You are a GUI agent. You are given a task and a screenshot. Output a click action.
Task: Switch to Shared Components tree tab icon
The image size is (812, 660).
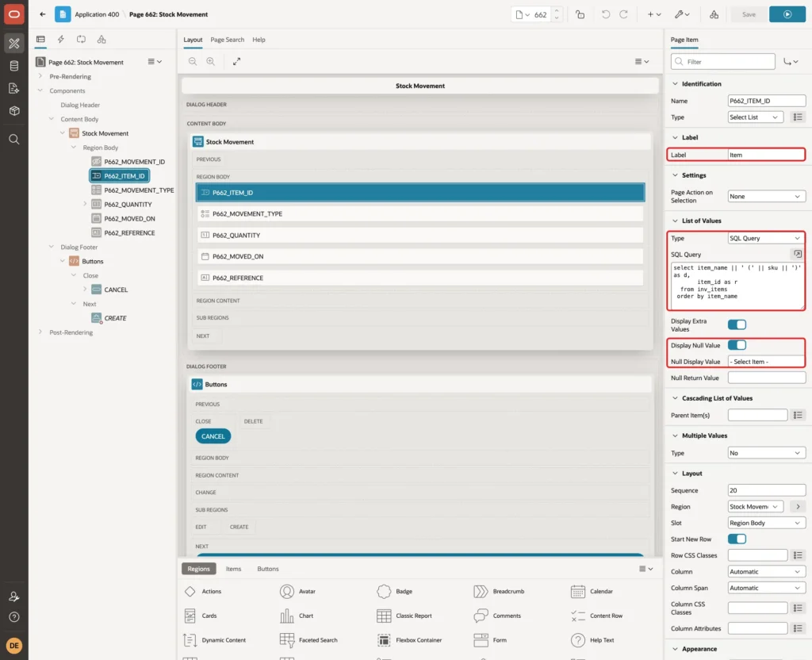pos(101,40)
